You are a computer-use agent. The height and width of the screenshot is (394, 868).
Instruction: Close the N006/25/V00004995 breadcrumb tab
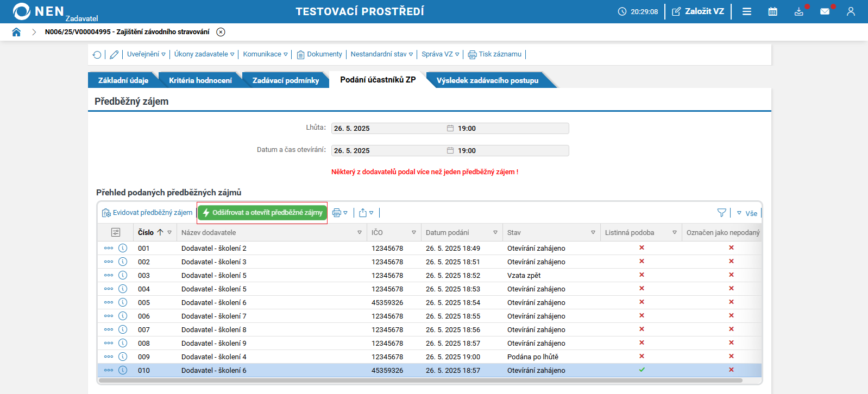[221, 32]
